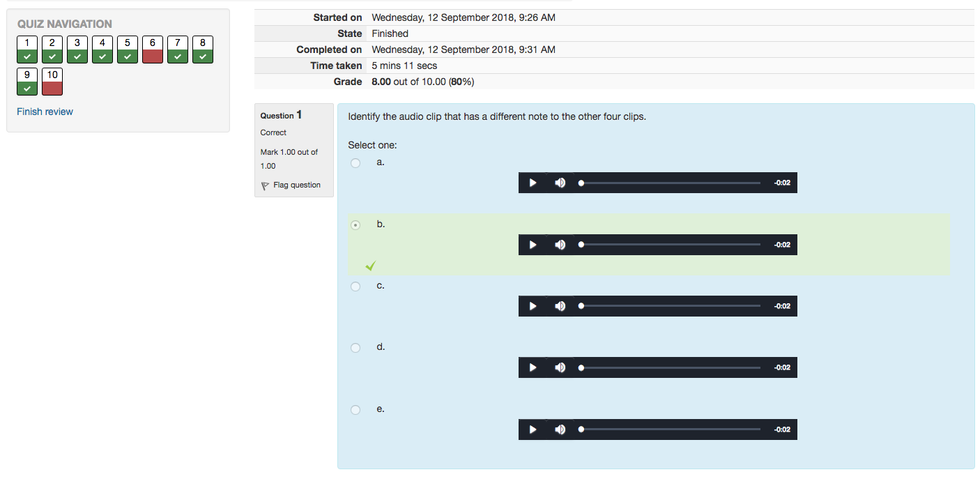
Task: Pick radio option d
Action: pos(355,348)
